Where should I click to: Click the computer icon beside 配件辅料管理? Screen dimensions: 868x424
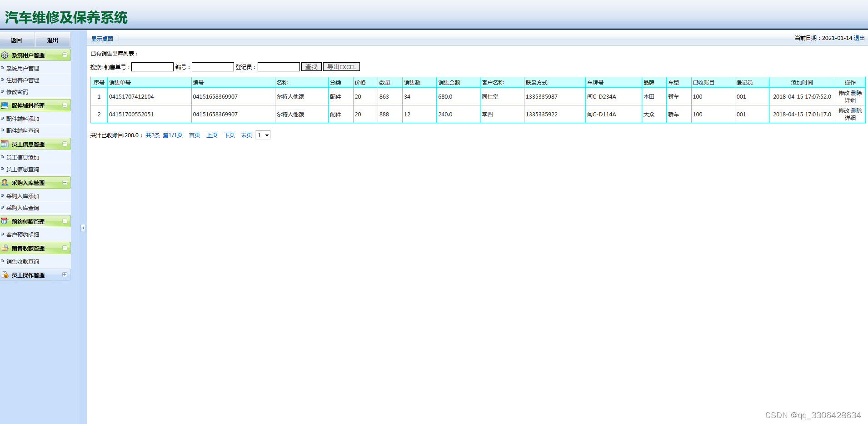[5, 105]
